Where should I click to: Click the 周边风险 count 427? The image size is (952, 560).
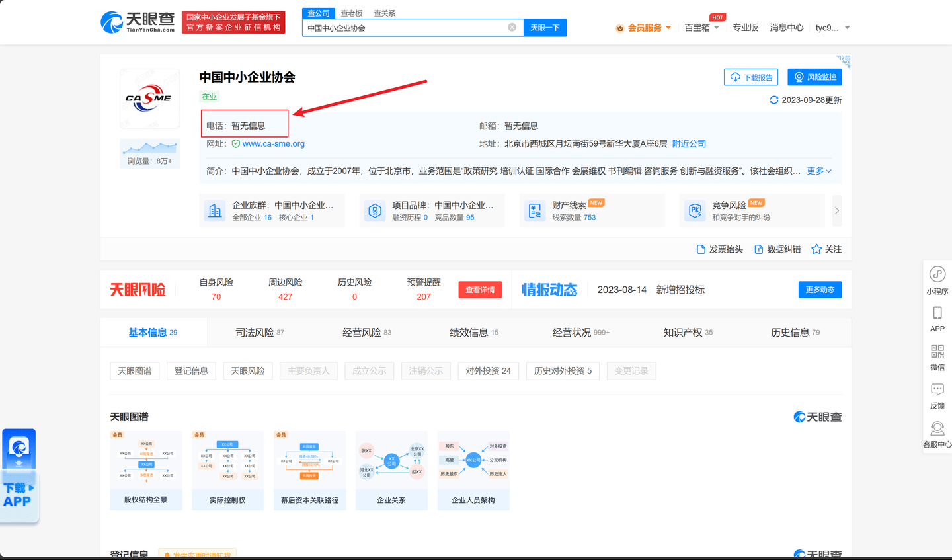[286, 297]
